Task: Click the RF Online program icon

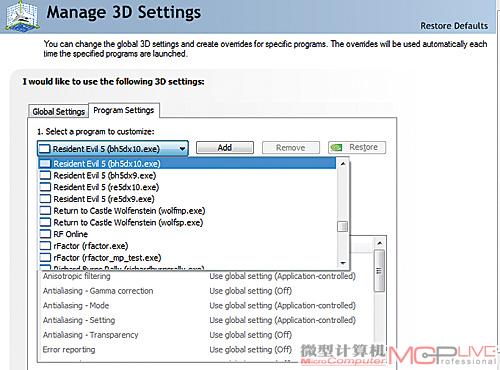Action: point(45,234)
